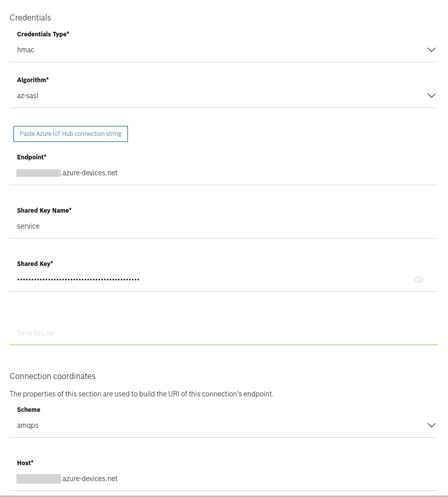Screen dimensions: 448x497
Task: Click the connection coordinates description text
Action: pos(142,394)
